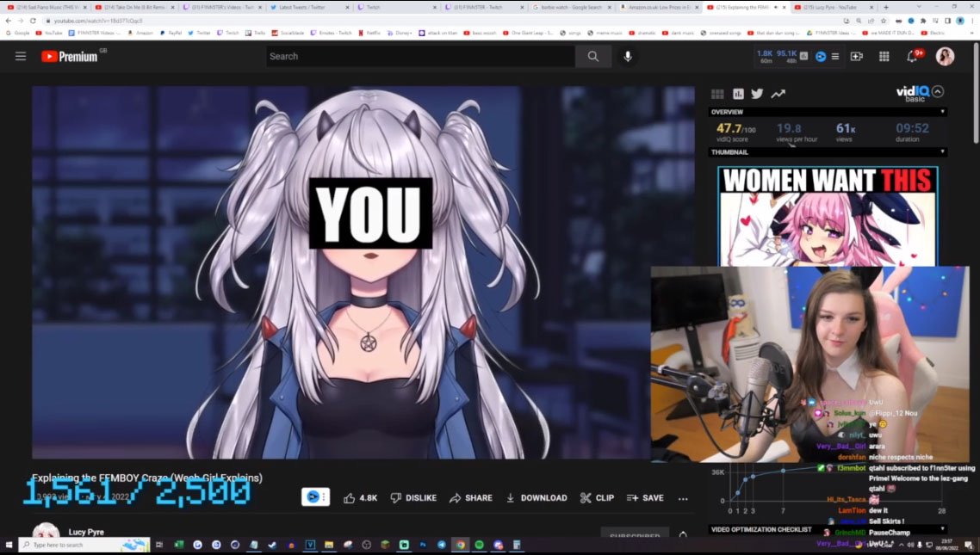Viewport: 980px width, 555px height.
Task: Click the SHARE button
Action: (471, 497)
